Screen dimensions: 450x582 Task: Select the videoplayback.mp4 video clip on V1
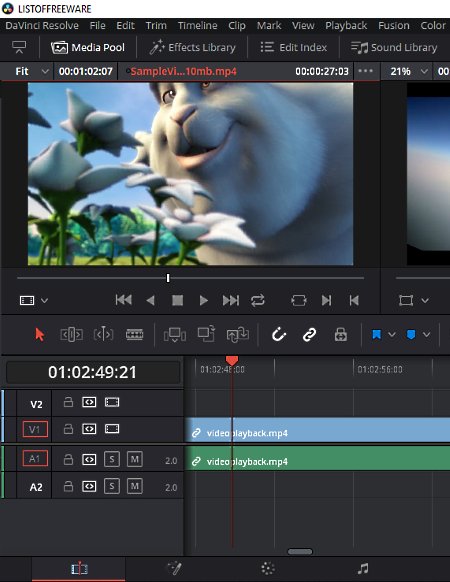317,430
